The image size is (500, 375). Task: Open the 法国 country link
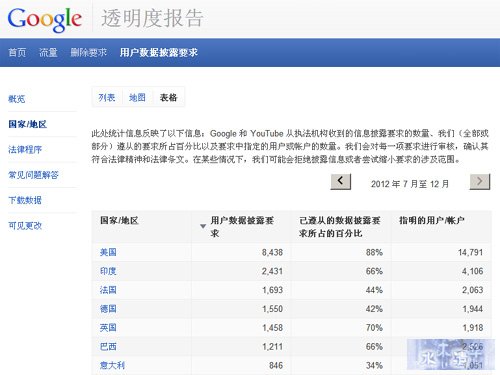pos(108,290)
